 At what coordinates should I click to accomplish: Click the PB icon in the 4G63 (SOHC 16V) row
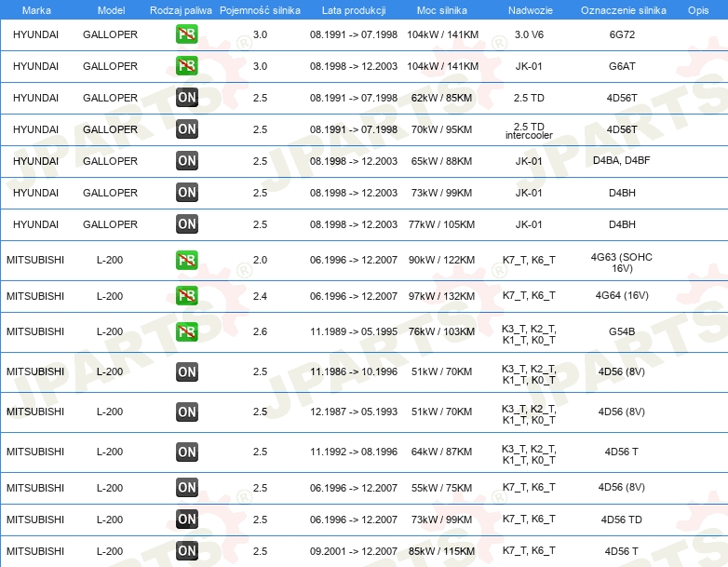coord(186,261)
